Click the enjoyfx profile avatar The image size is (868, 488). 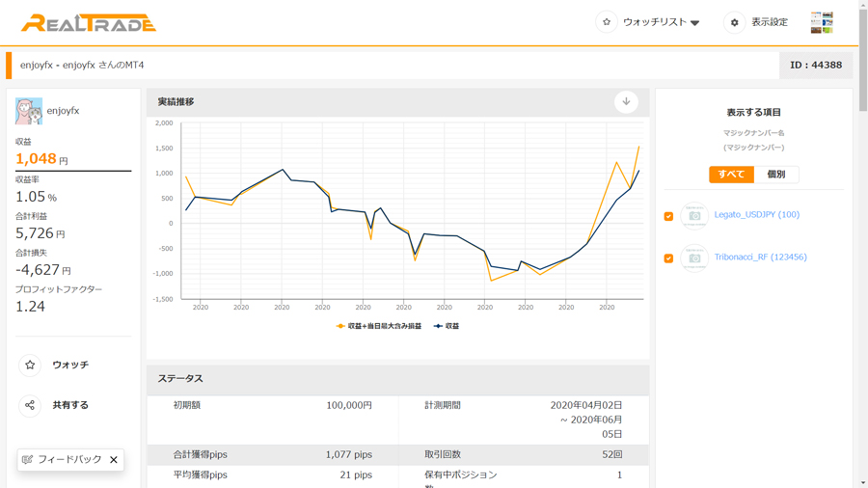click(x=29, y=111)
